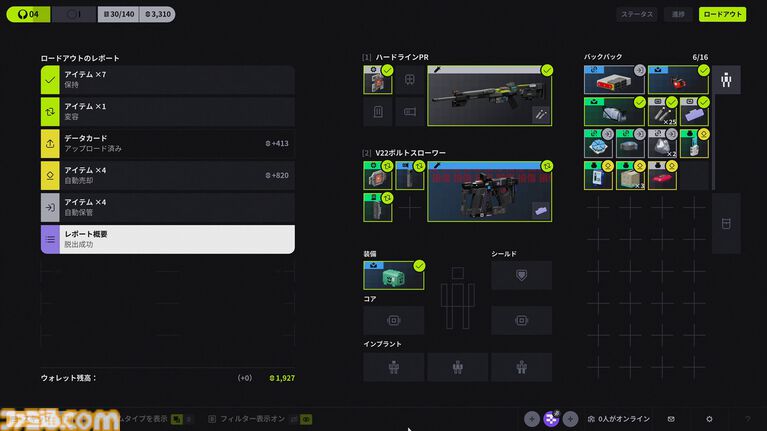Open the 進捗 tab
This screenshot has width=767, height=431.
[679, 15]
